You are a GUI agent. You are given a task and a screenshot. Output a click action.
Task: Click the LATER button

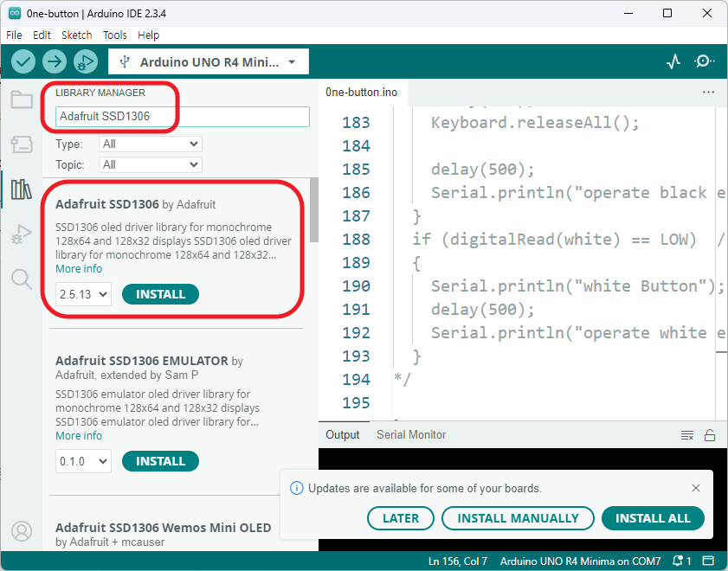(x=401, y=518)
